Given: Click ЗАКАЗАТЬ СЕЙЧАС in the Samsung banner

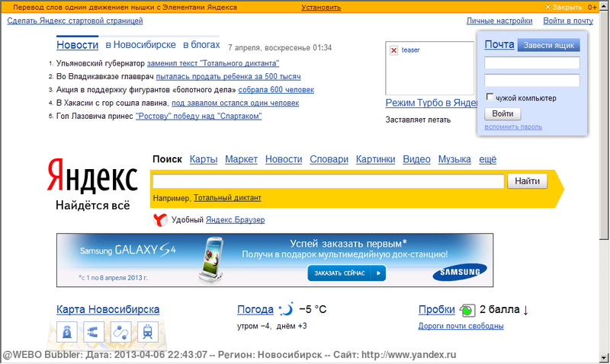Looking at the screenshot, I should (347, 273).
